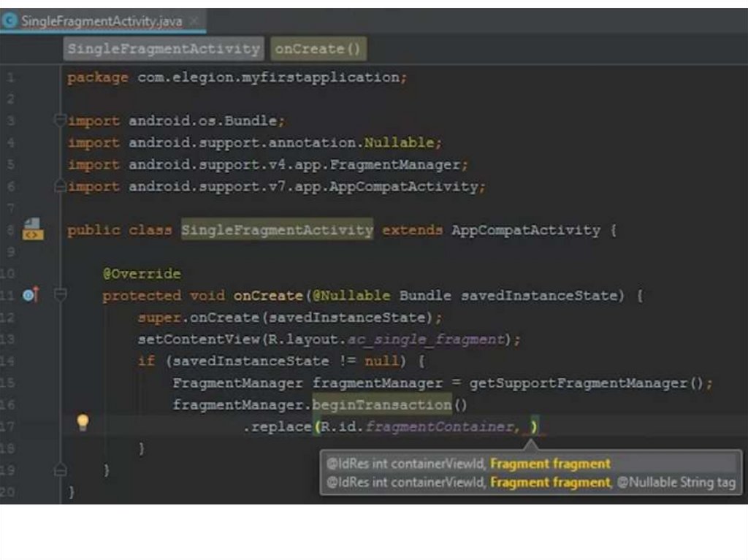Collapse the onCreate method fold marker on line 11
The width and height of the screenshot is (748, 560).
[61, 296]
